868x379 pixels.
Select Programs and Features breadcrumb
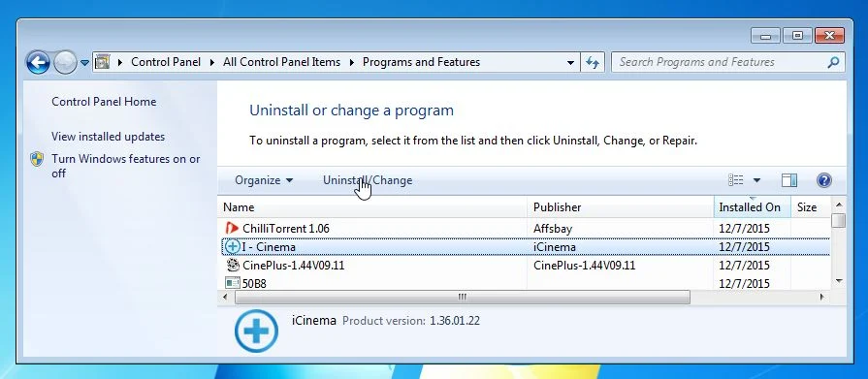point(421,62)
